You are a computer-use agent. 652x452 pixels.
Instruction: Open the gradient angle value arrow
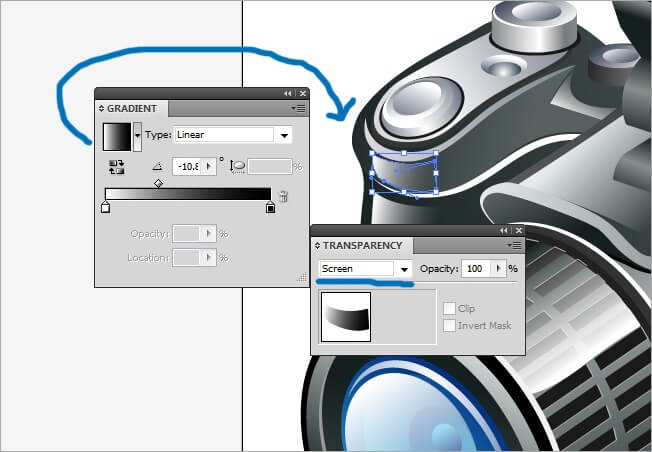[209, 167]
